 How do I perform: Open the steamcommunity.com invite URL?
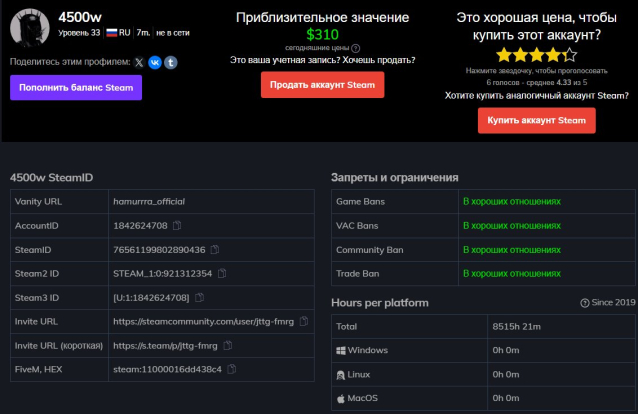203,322
